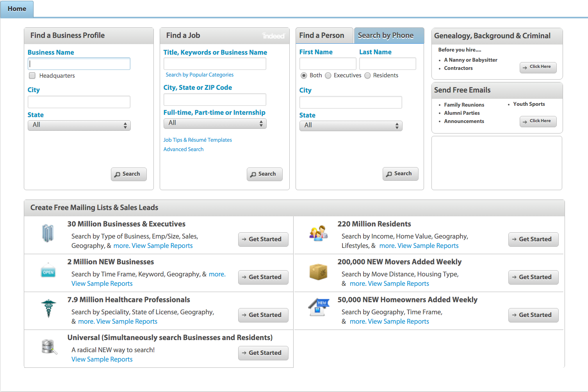The image size is (588, 392).
Task: Click the database magnifier Universal search icon
Action: (49, 347)
